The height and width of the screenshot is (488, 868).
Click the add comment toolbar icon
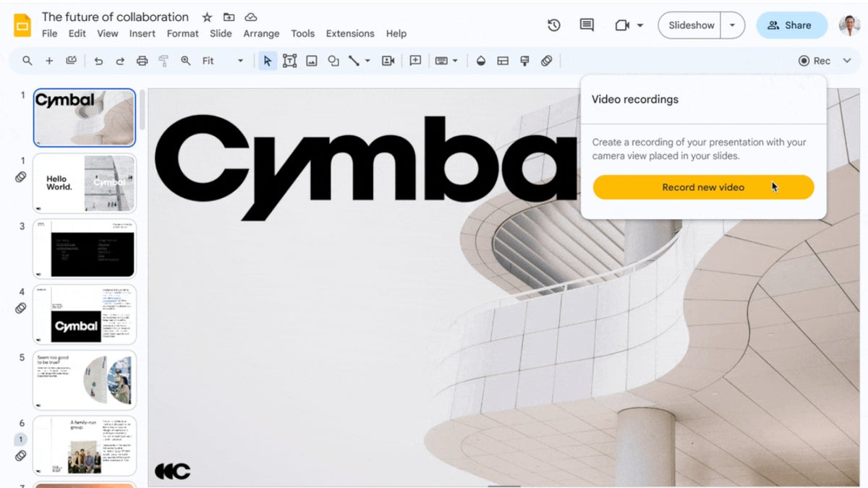(415, 61)
